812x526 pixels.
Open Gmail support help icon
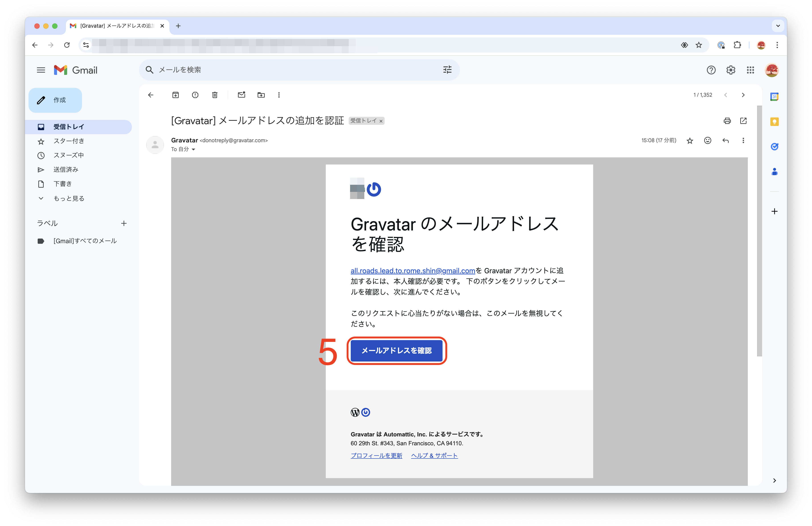tap(711, 70)
